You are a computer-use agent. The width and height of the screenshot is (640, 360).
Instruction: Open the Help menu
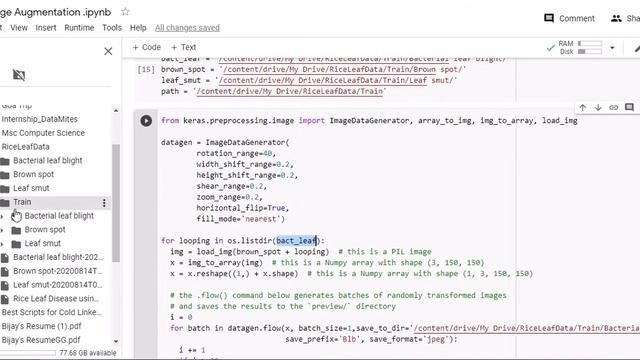coord(138,28)
